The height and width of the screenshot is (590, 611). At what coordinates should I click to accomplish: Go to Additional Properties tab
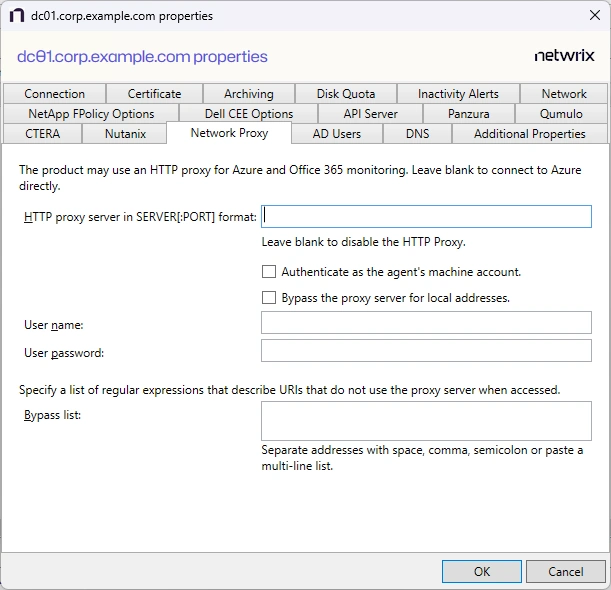coord(530,134)
